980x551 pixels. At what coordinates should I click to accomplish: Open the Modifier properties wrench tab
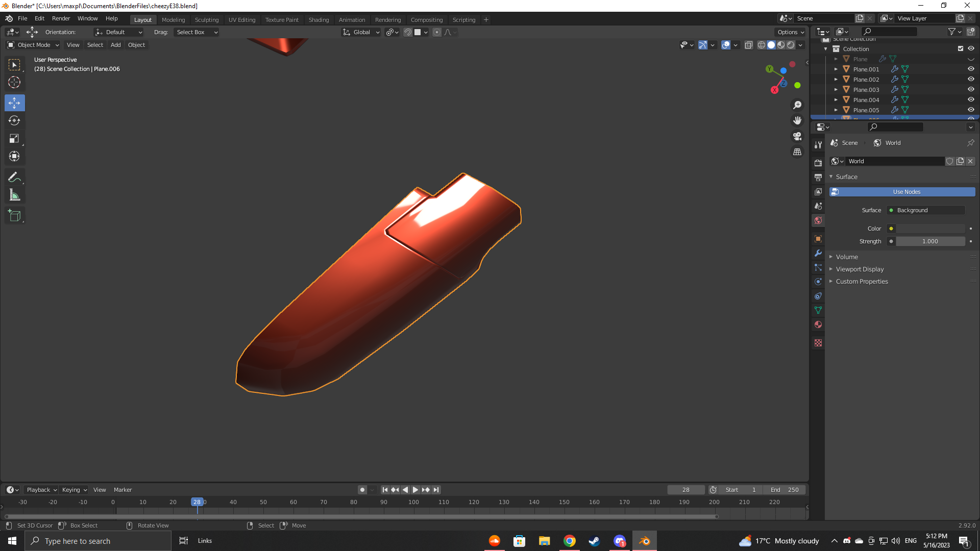[x=818, y=253]
